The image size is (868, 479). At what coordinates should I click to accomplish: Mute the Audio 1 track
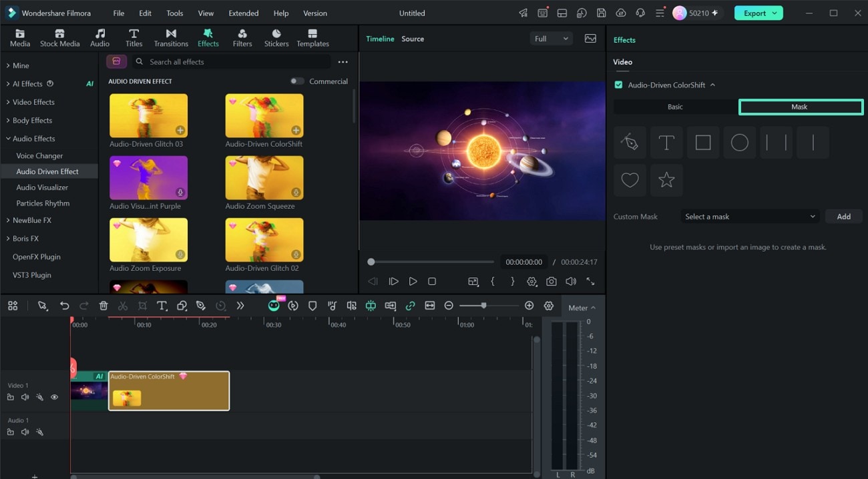[25, 432]
